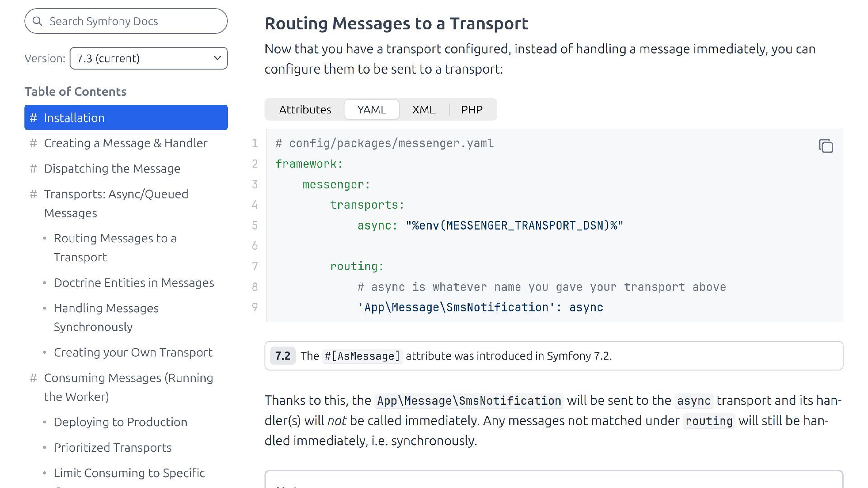Select the YAML code tab
Screen dimensions: 868x488
[371, 109]
